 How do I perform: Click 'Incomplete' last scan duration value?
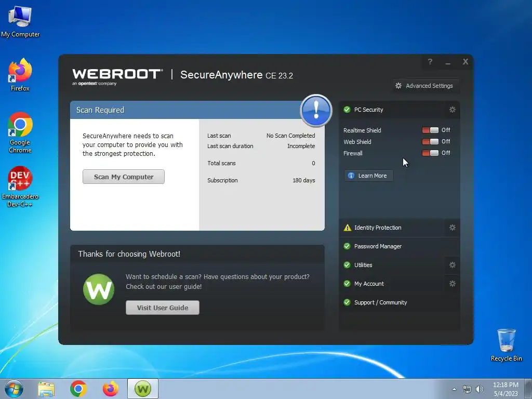click(301, 146)
